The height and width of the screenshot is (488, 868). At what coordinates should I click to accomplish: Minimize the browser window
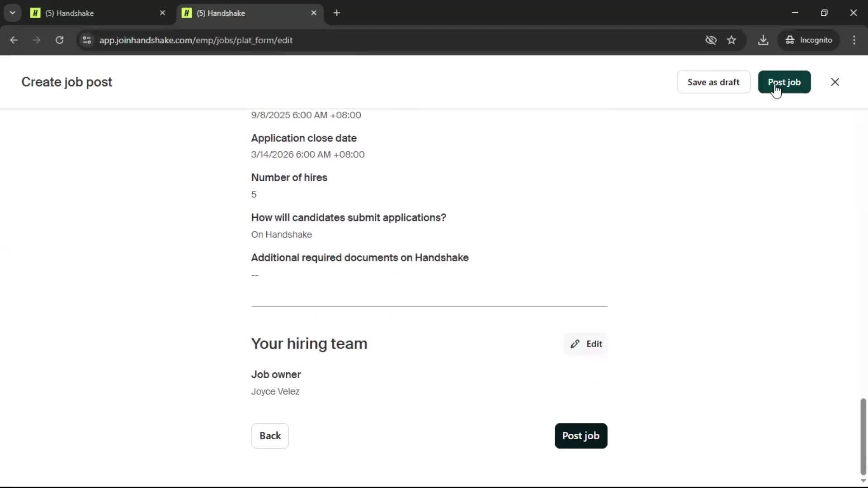pos(795,13)
